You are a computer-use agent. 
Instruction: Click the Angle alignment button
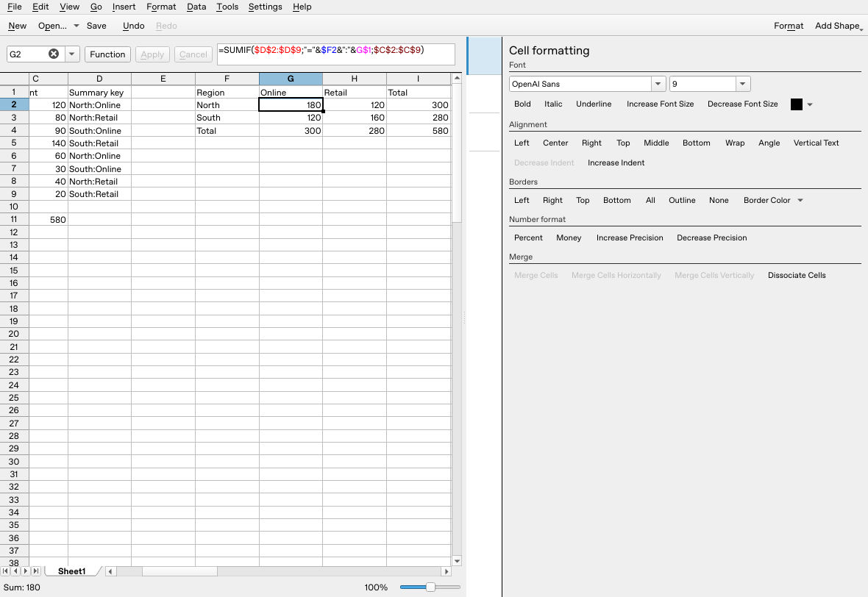click(769, 143)
